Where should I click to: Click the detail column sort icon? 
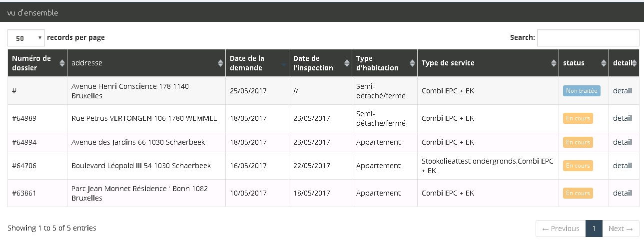634,63
